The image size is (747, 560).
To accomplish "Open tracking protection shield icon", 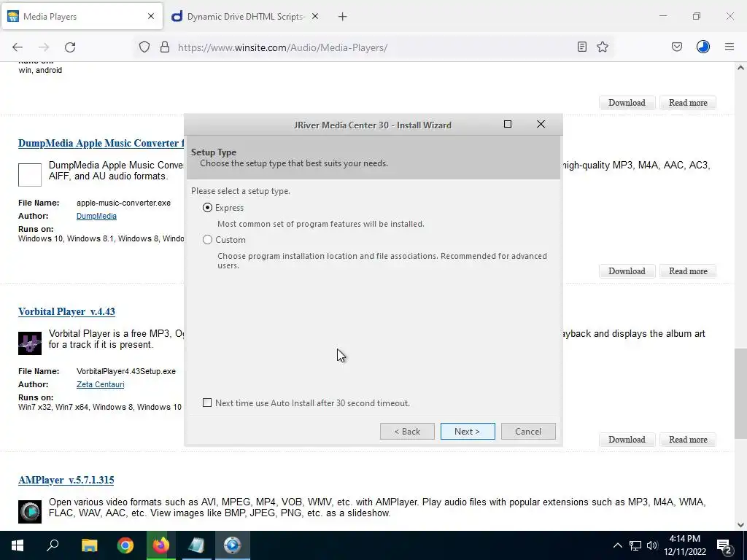I will click(x=144, y=47).
